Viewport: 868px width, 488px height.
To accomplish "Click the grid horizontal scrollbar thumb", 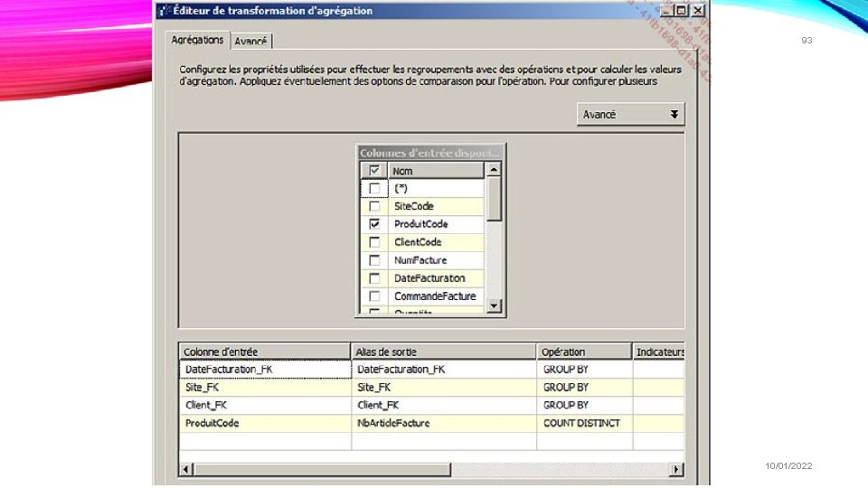I will coord(322,469).
